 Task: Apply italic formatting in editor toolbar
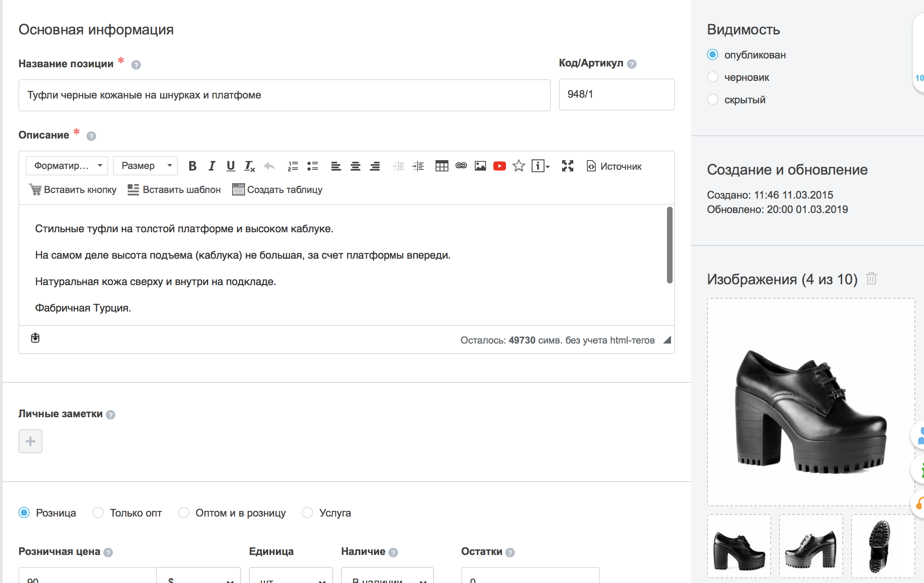click(212, 166)
